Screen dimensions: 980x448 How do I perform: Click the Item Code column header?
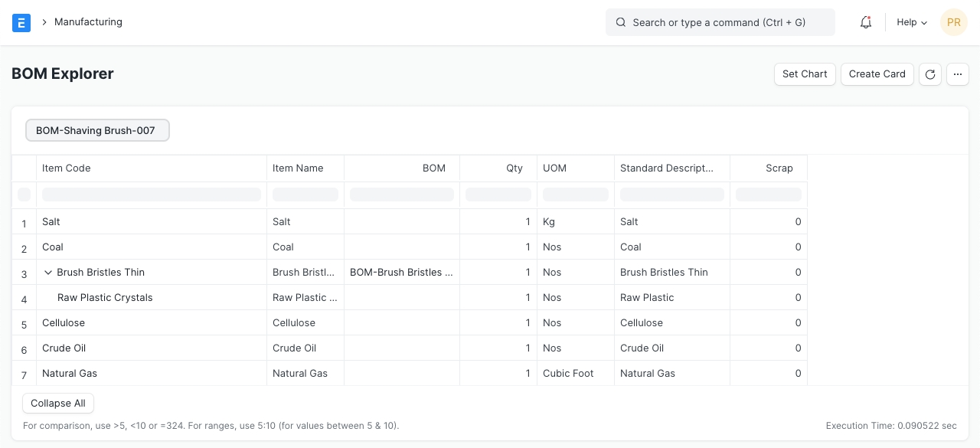(x=67, y=168)
